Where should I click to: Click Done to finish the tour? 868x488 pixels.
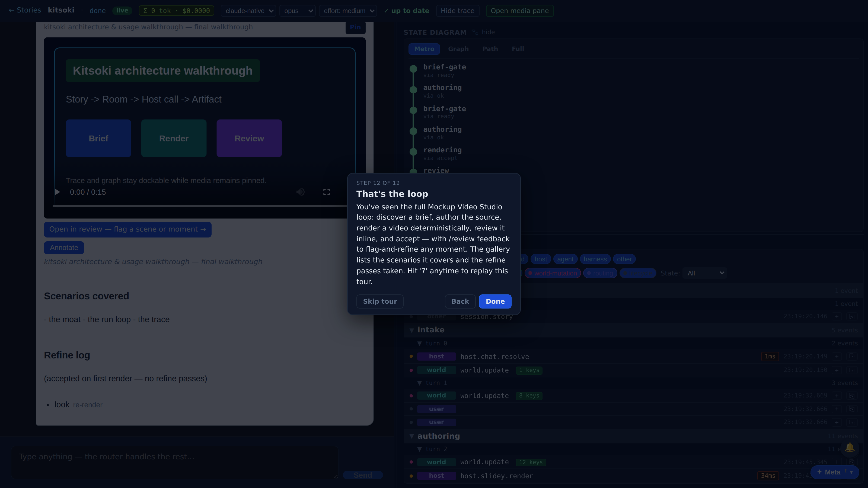click(495, 301)
